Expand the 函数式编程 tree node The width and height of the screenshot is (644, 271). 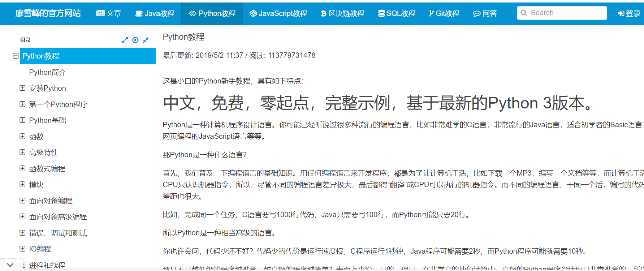[x=22, y=168]
